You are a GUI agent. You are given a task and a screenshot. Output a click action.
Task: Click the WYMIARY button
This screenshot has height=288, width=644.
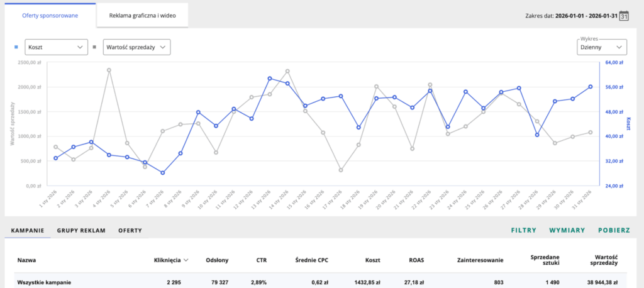pos(567,231)
